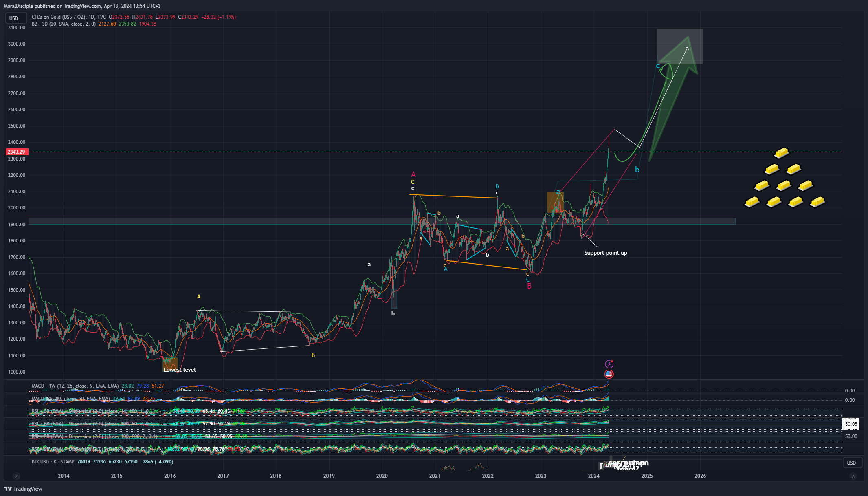Click the CFDs on Gold symbol title
This screenshot has height=496, width=868.
(x=69, y=17)
